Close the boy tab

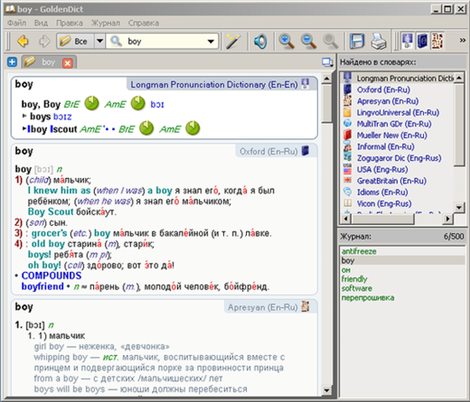click(68, 63)
